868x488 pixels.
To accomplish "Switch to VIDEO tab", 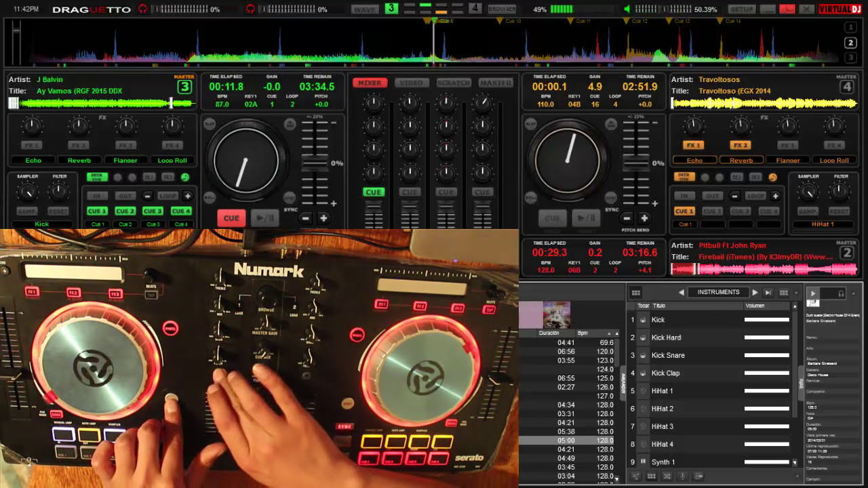I will pyautogui.click(x=412, y=83).
